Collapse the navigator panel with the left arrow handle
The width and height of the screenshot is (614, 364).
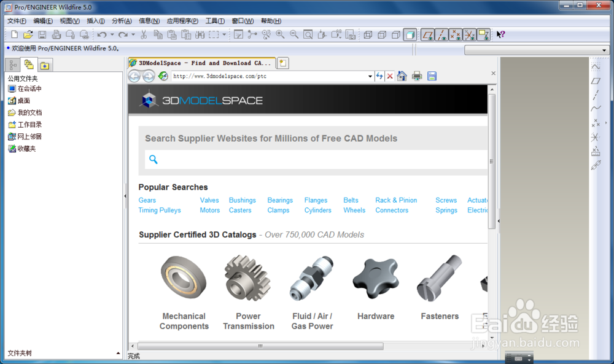tap(125, 196)
